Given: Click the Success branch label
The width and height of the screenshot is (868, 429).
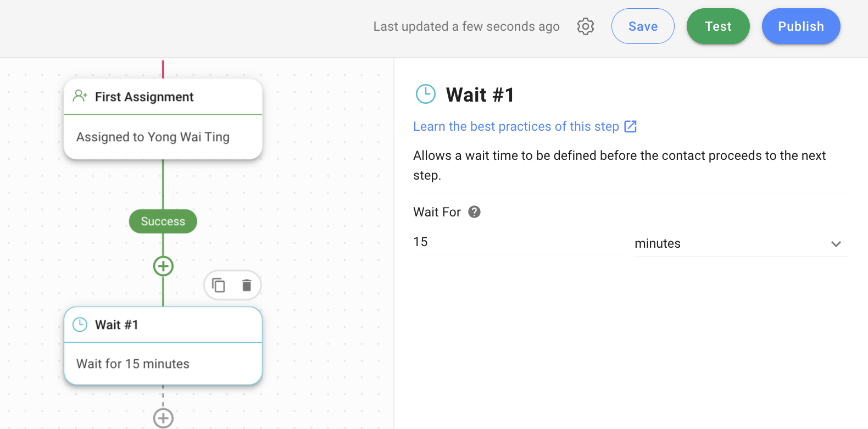Looking at the screenshot, I should point(163,221).
